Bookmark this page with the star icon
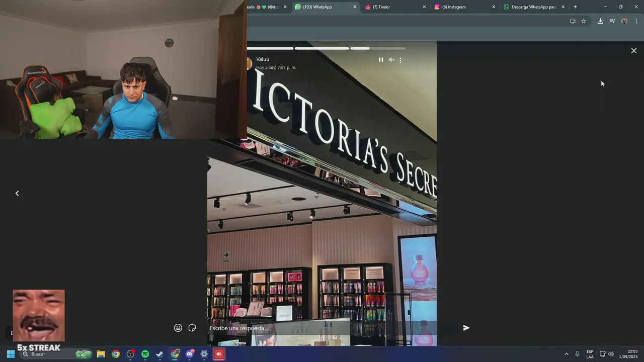Viewport: 644px width, 362px height. [x=584, y=21]
